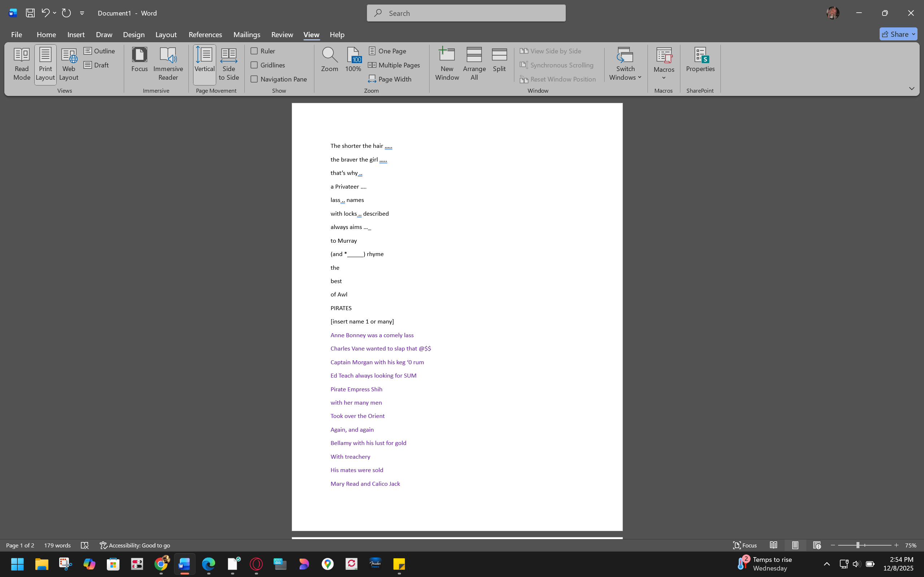Viewport: 924px width, 577px height.
Task: Open the Immersive Reader
Action: point(168,64)
